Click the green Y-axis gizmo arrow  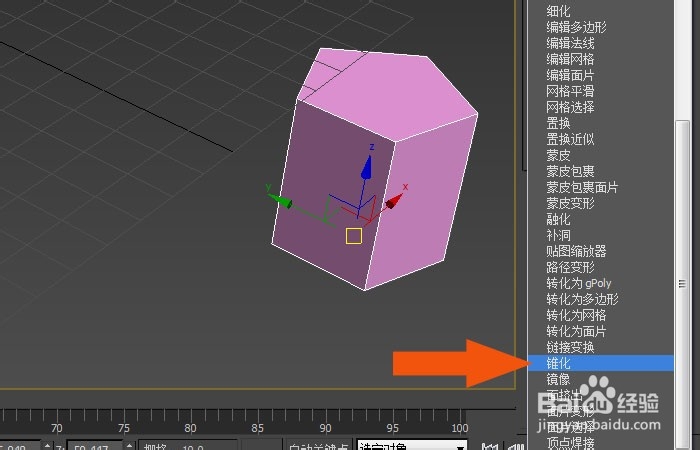(x=282, y=201)
